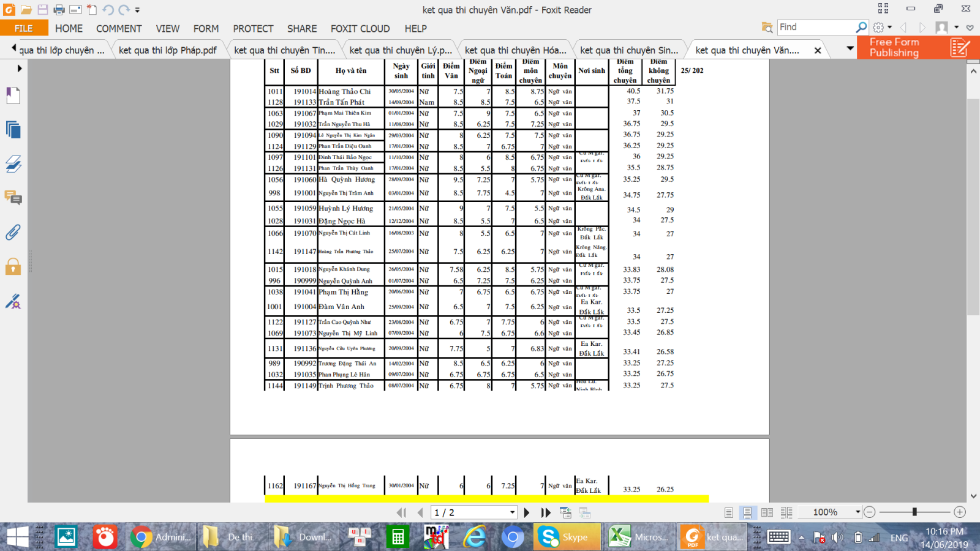This screenshot has height=551, width=980.
Task: Open the digital signatures panel
Action: coord(13,301)
